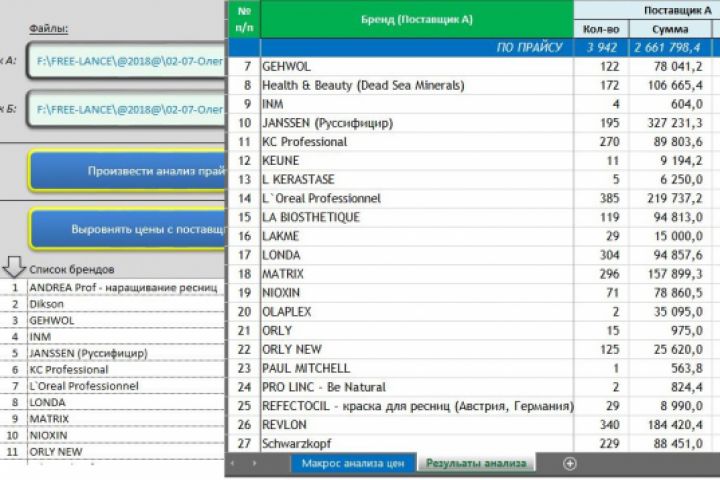Screen dimensions: 720x480
Task: Run the Произвести анализ прайсов button
Action: point(127,171)
